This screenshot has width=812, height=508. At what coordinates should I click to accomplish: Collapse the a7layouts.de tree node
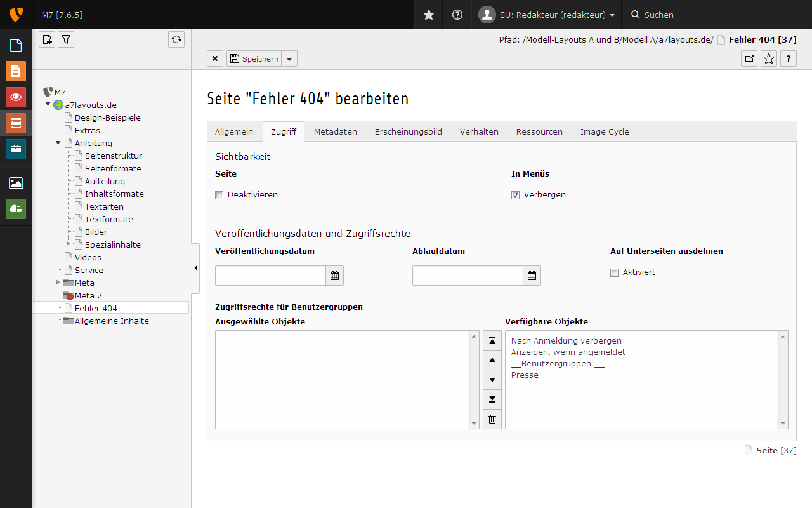48,104
